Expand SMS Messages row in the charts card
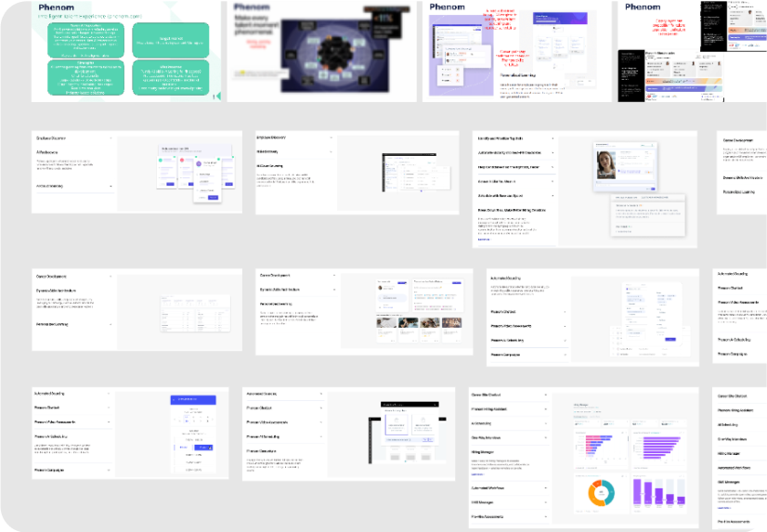 [509, 502]
